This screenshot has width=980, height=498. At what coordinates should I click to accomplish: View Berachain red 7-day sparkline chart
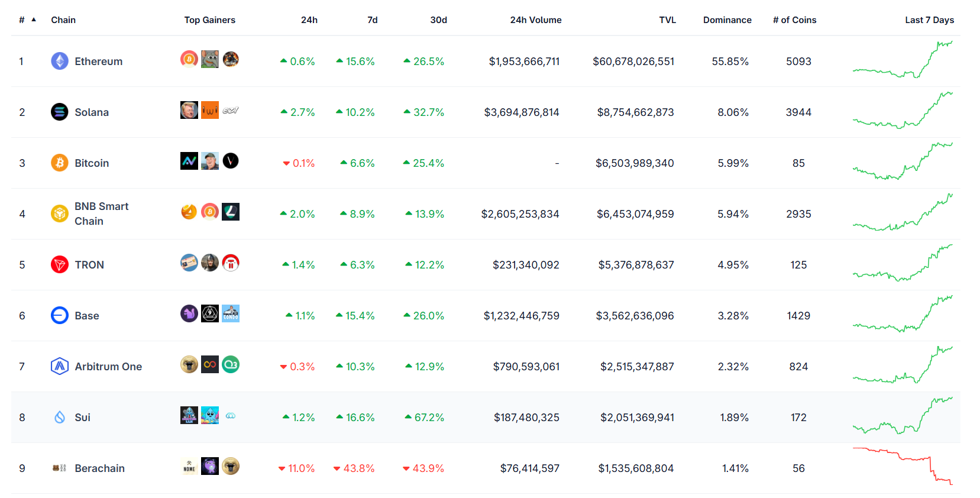pyautogui.click(x=903, y=467)
